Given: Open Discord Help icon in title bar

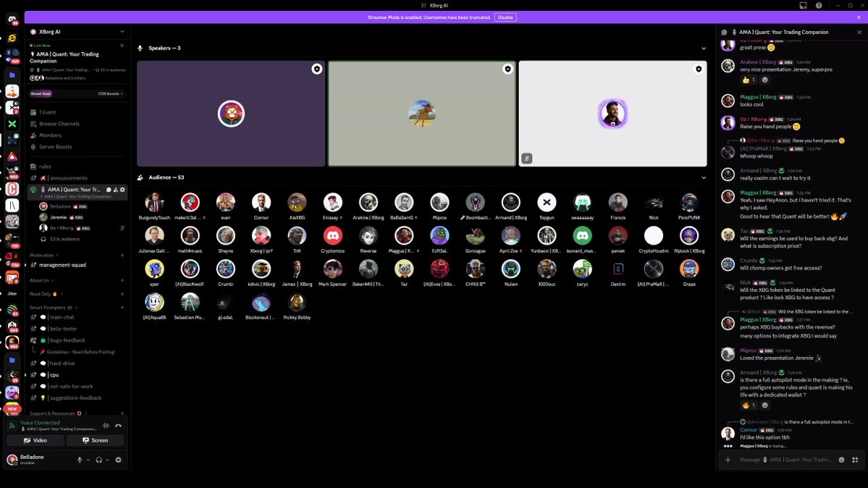Looking at the screenshot, I should click(819, 6).
